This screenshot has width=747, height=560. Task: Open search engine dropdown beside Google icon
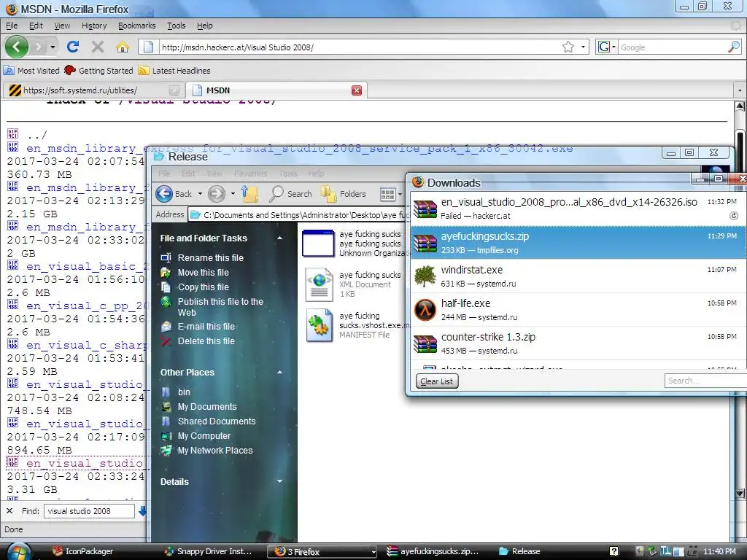click(x=614, y=47)
